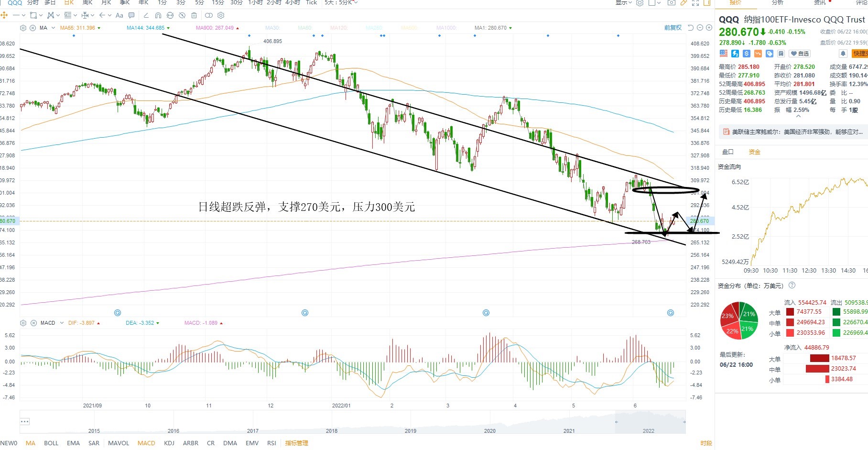Expand chart to fullscreen

pyautogui.click(x=695, y=2)
